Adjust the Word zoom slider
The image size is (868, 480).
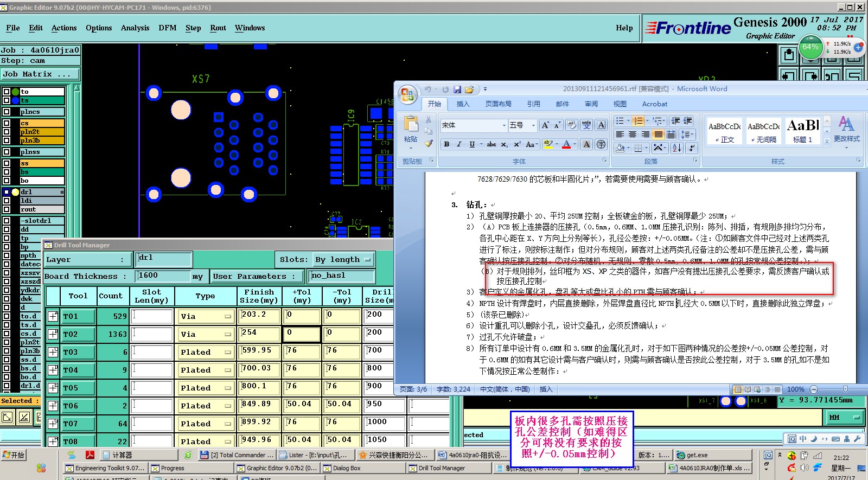pos(845,389)
